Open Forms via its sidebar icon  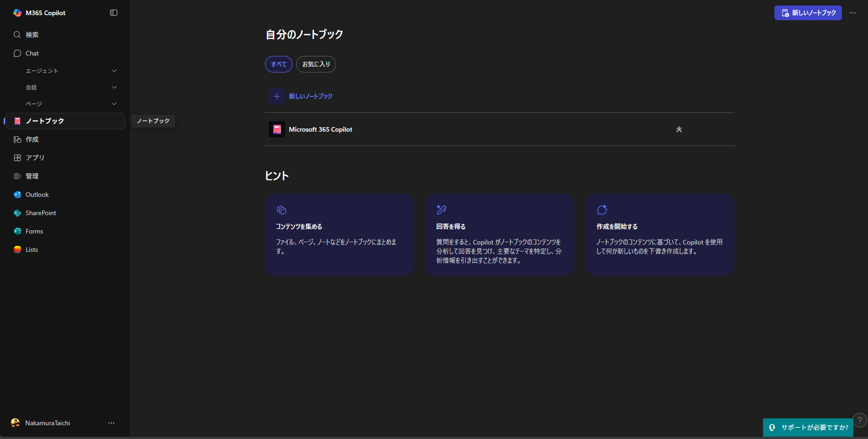click(17, 231)
